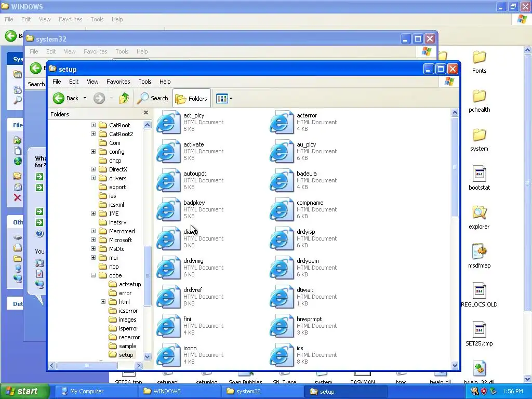
Task: Click the drdymig HTML document icon
Action: click(169, 268)
